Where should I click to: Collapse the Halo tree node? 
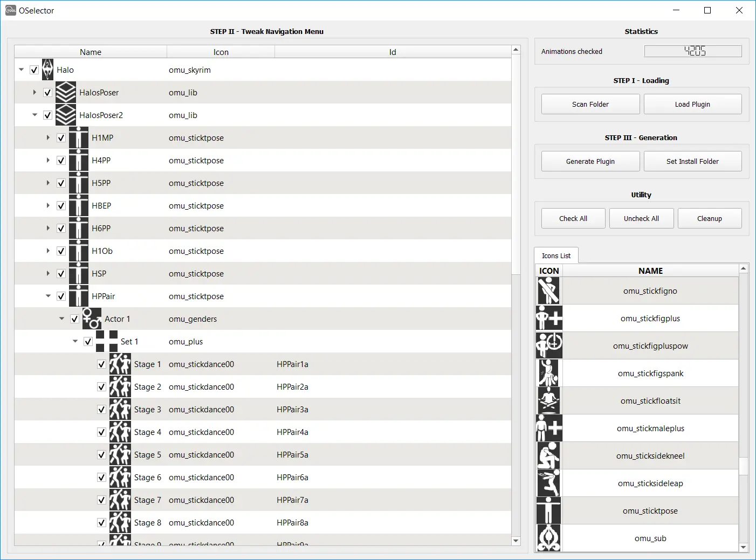[21, 70]
